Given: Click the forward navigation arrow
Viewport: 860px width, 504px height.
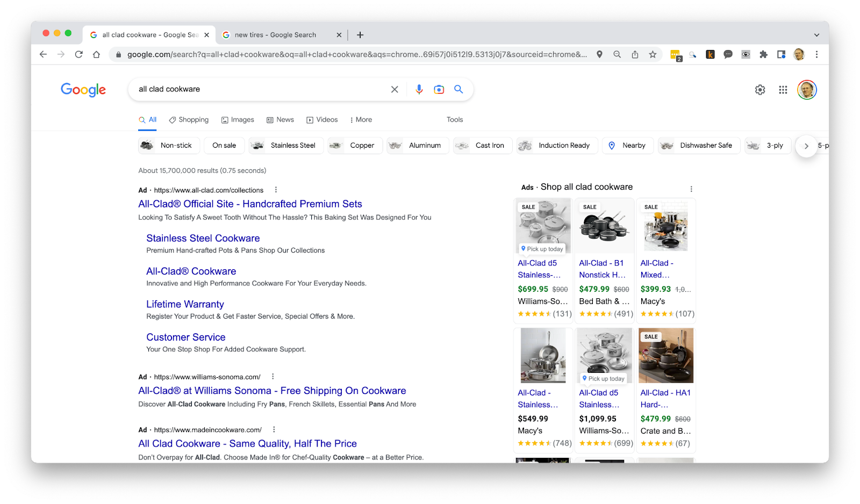Looking at the screenshot, I should coord(61,54).
